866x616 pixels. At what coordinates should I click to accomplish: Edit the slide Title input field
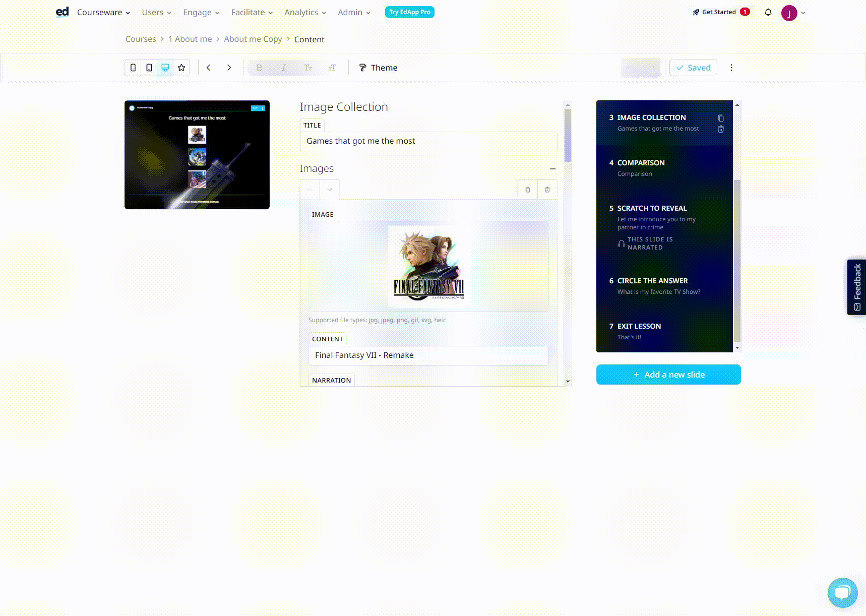pyautogui.click(x=428, y=141)
